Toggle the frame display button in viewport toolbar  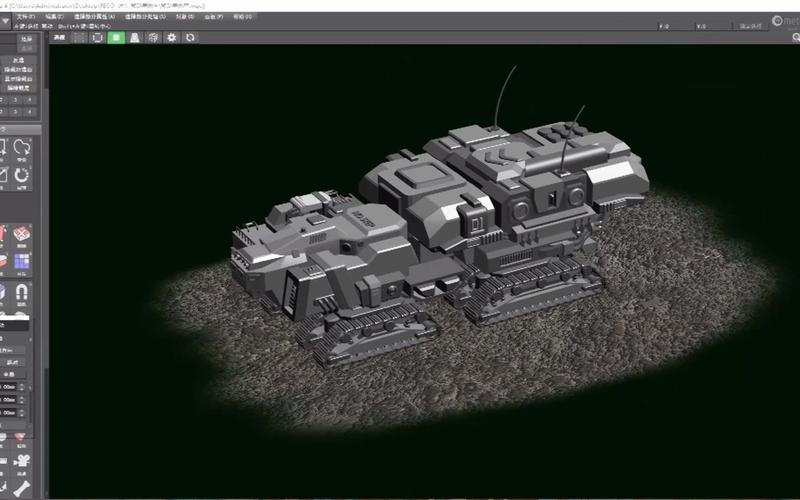[97, 37]
